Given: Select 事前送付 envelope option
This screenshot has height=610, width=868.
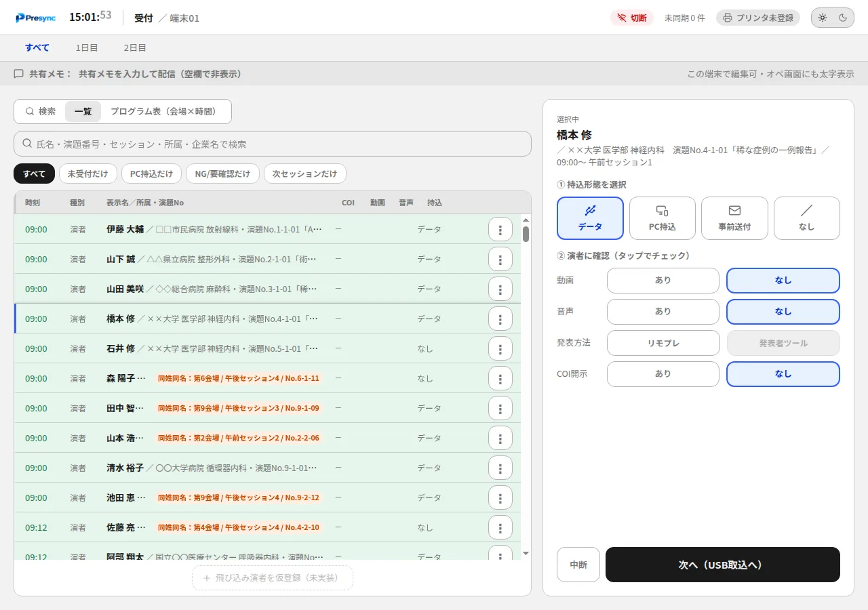Looking at the screenshot, I should pyautogui.click(x=734, y=218).
